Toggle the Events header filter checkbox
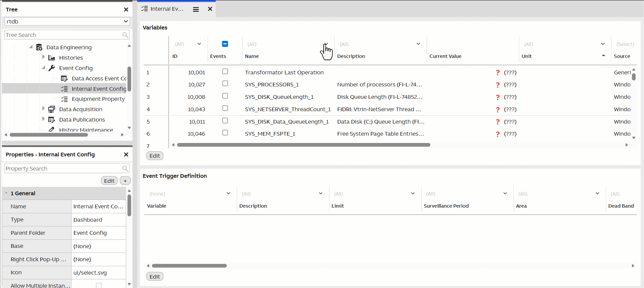Image resolution: width=644 pixels, height=288 pixels. point(225,44)
